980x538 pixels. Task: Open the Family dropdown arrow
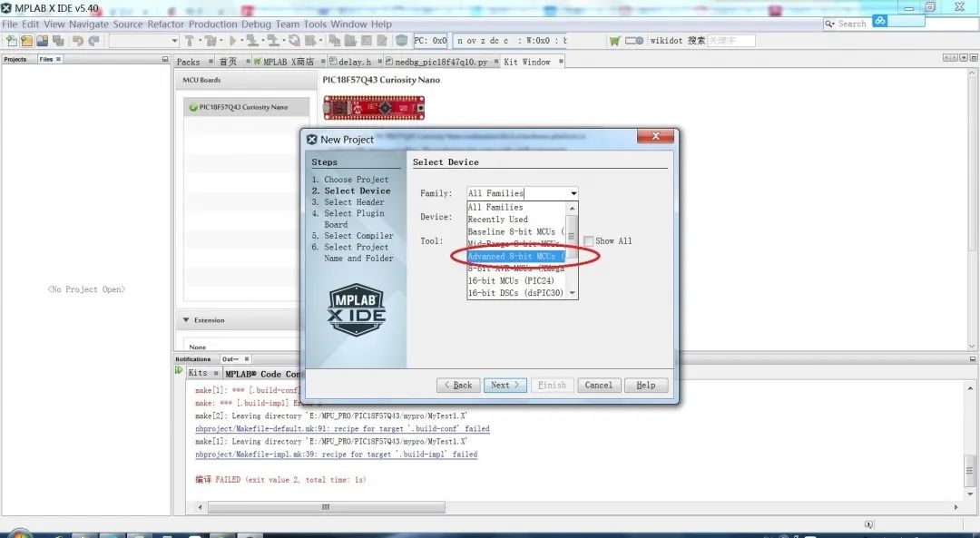pyautogui.click(x=573, y=193)
